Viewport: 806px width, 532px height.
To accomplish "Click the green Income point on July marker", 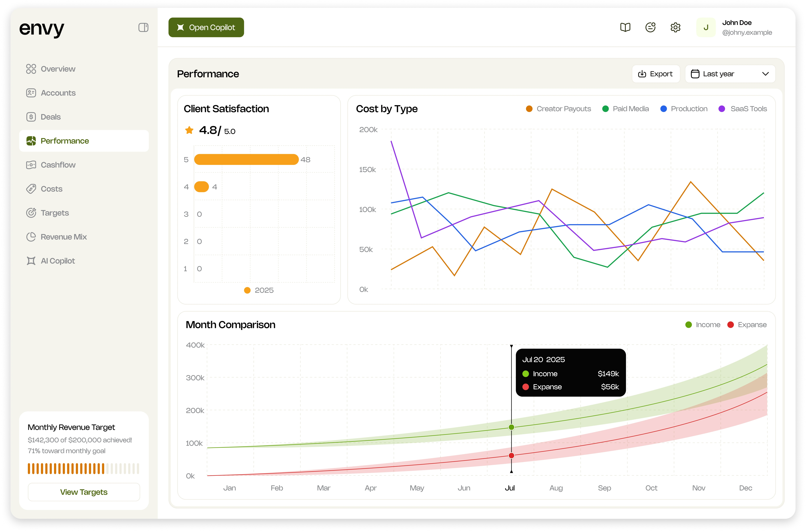I will pos(511,427).
